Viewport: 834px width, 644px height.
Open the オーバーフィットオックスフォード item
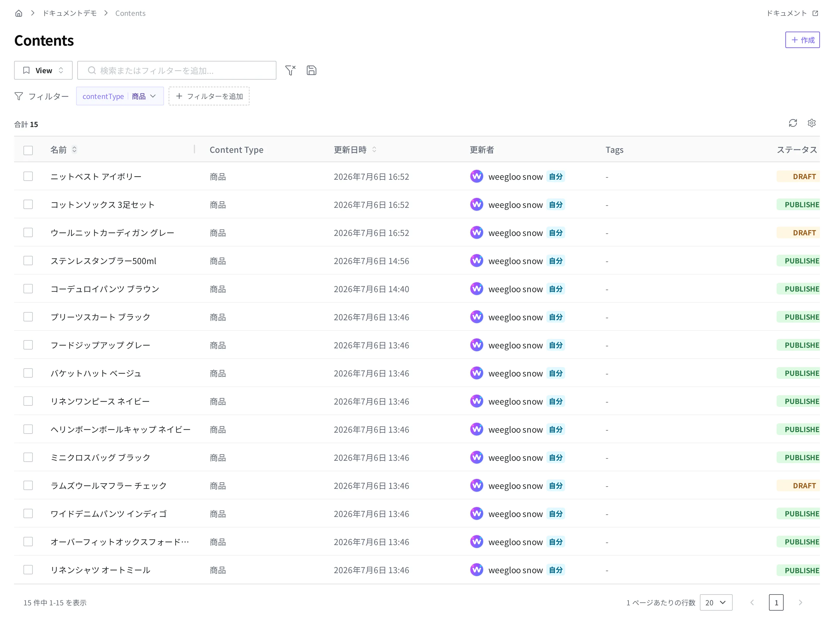pyautogui.click(x=120, y=542)
